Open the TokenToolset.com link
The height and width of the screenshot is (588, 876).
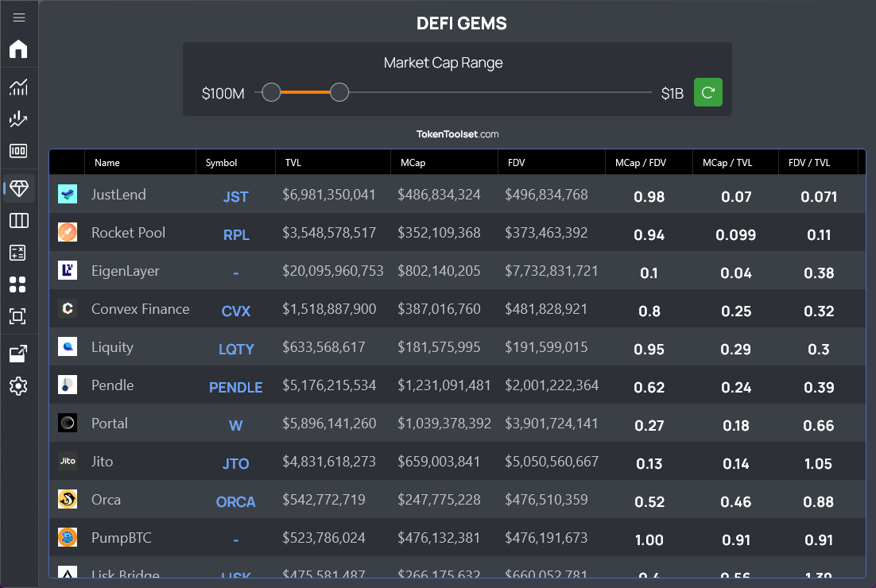click(458, 134)
